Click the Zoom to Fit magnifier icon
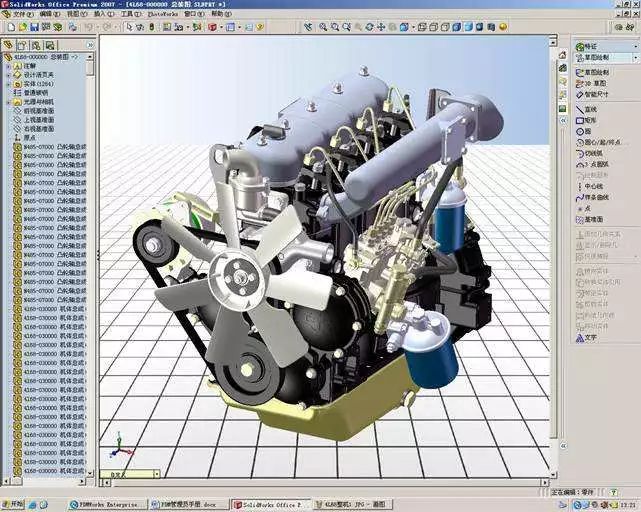 click(x=323, y=27)
